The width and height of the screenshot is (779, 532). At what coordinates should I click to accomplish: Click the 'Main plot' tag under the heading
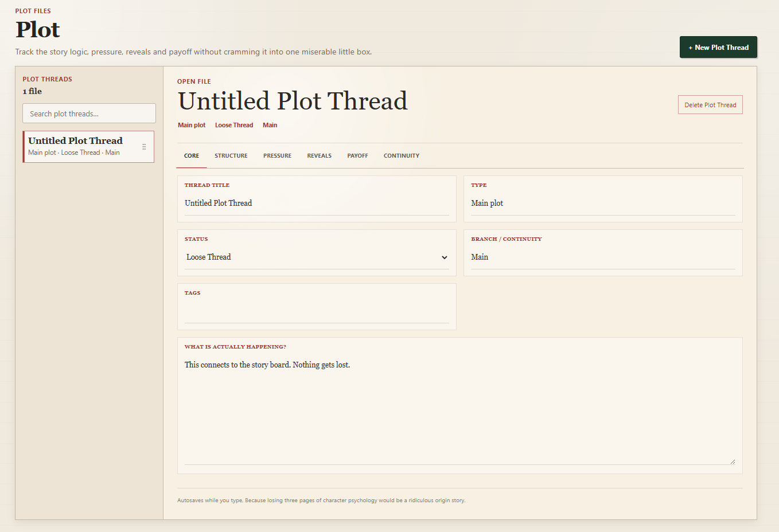(x=192, y=125)
